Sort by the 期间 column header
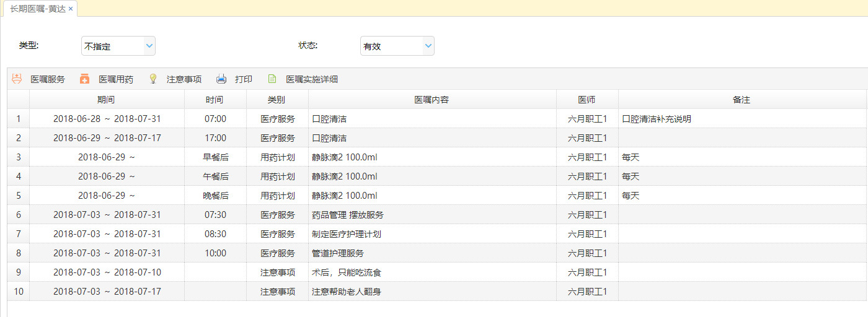This screenshot has height=317, width=868. tap(107, 100)
